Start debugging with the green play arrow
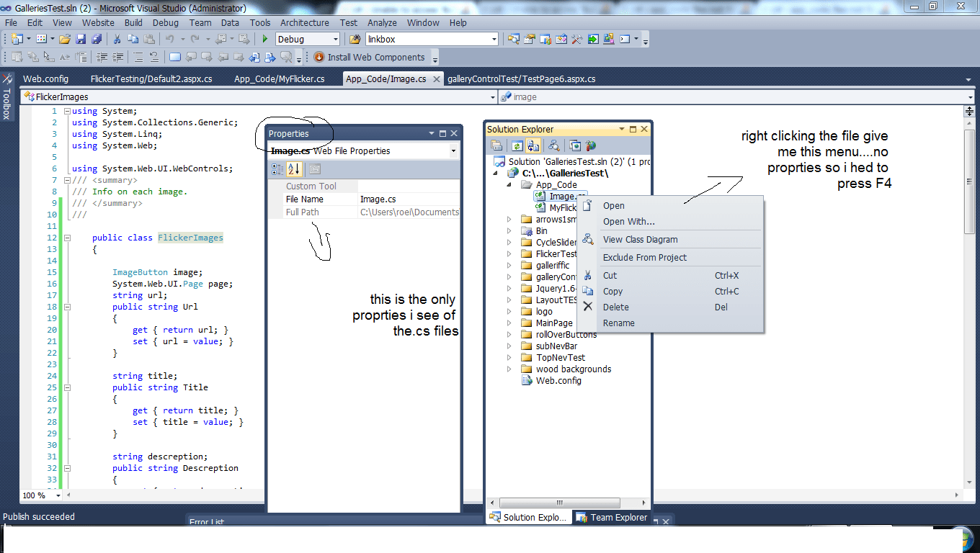 [264, 39]
